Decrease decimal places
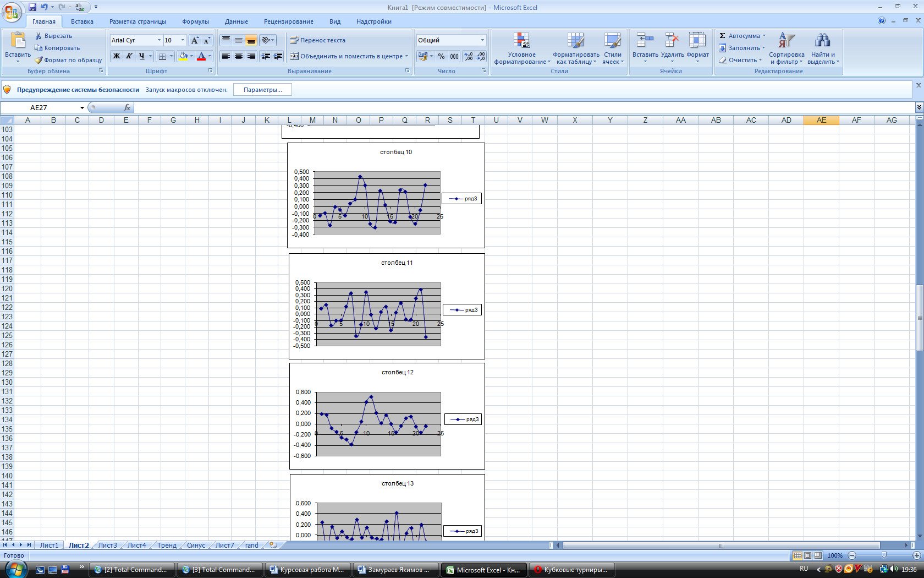Viewport: 924px width, 578px height. (481, 56)
